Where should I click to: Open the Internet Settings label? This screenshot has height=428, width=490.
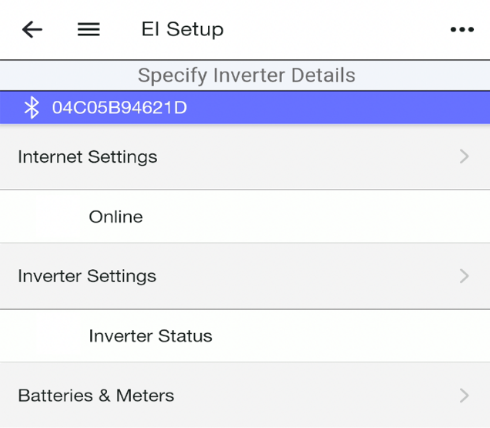click(x=87, y=157)
